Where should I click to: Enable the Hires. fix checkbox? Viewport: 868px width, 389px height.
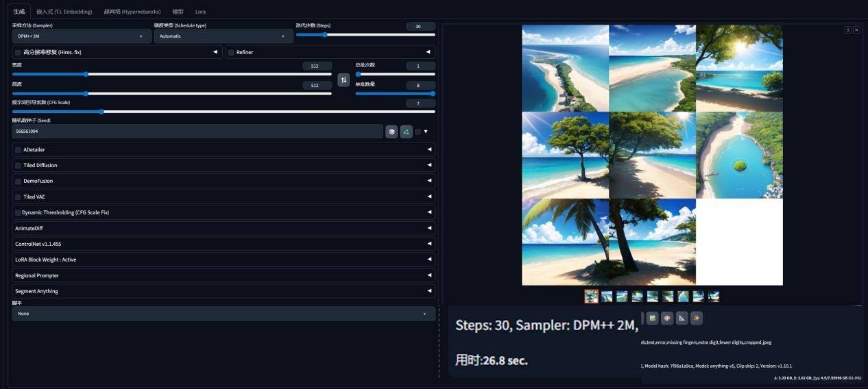pyautogui.click(x=18, y=53)
